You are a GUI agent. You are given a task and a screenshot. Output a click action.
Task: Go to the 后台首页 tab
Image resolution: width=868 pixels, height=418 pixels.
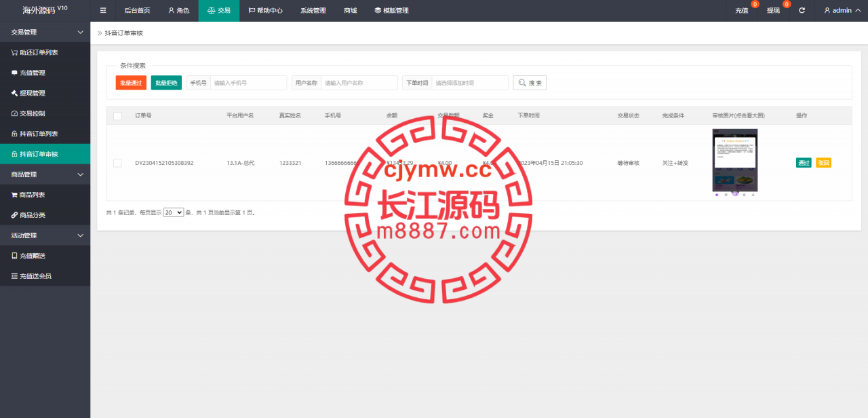pyautogui.click(x=137, y=11)
